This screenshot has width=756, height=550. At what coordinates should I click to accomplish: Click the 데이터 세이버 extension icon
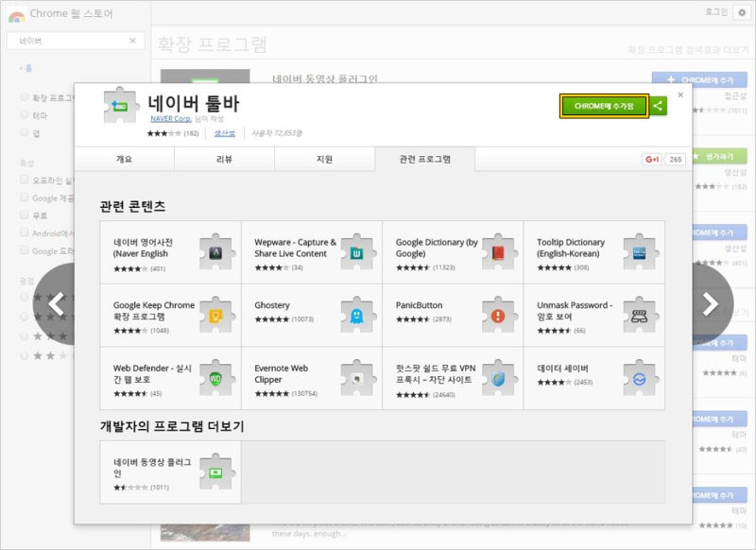coord(640,378)
